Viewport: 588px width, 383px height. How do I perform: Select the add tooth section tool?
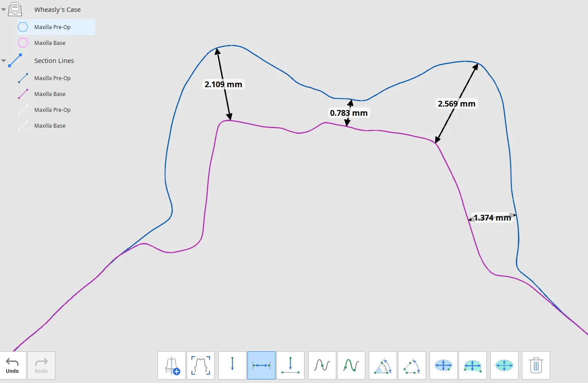(172, 365)
